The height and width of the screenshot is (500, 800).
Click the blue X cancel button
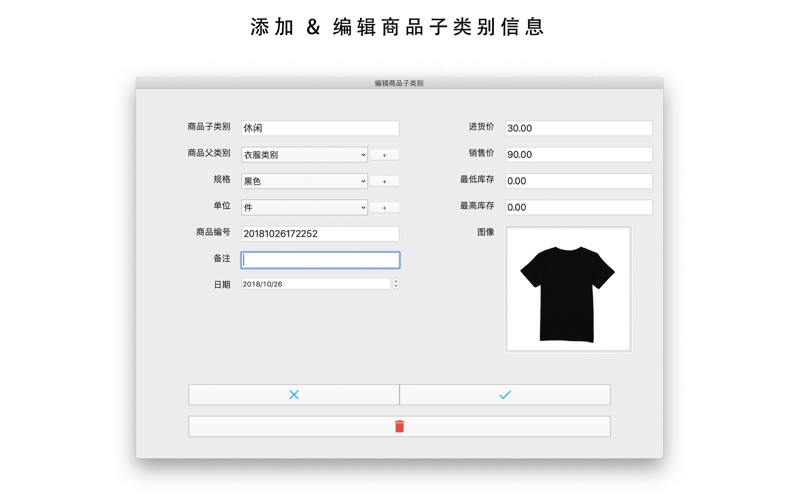pyautogui.click(x=294, y=394)
